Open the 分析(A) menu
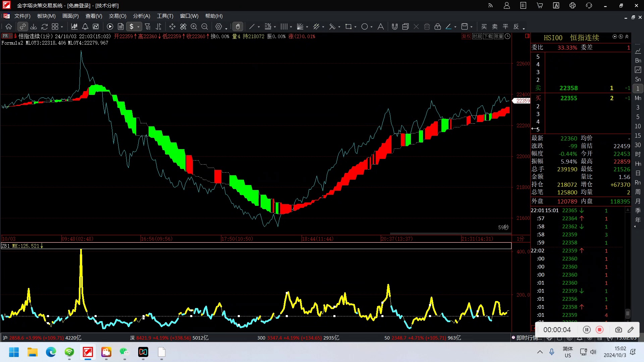 142,16
